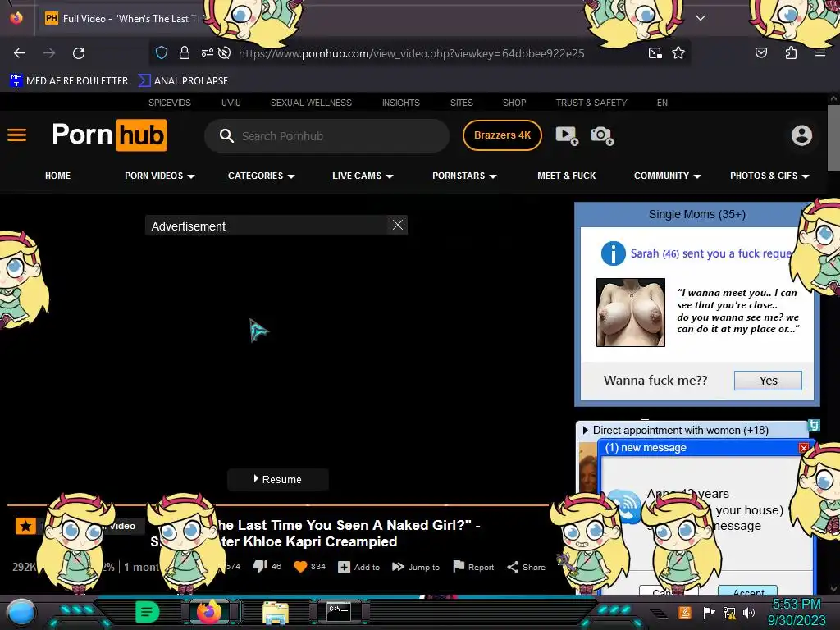Open File Explorer from the taskbar

pos(276,612)
